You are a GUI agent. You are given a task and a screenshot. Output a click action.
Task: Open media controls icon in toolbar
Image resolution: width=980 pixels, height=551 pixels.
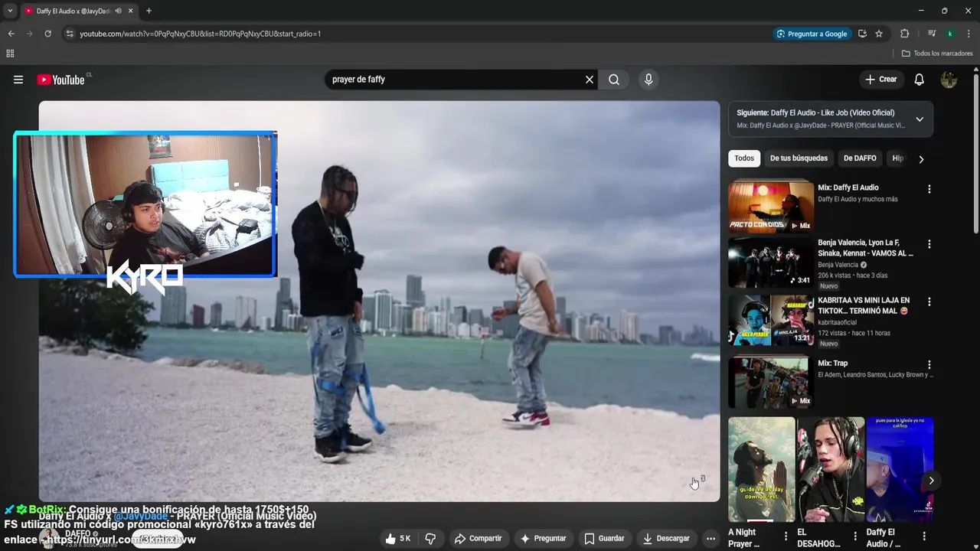tap(932, 34)
